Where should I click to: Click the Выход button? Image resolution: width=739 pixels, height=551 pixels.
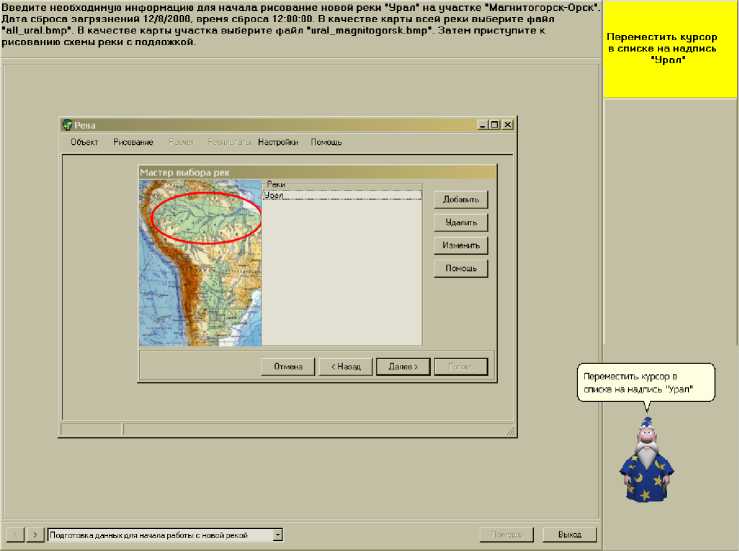[569, 535]
